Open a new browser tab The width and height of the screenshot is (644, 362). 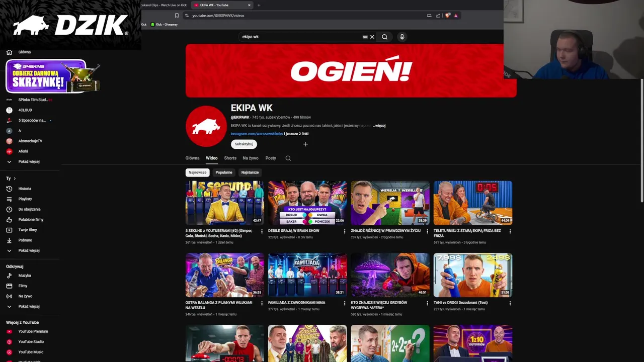pos(259,5)
